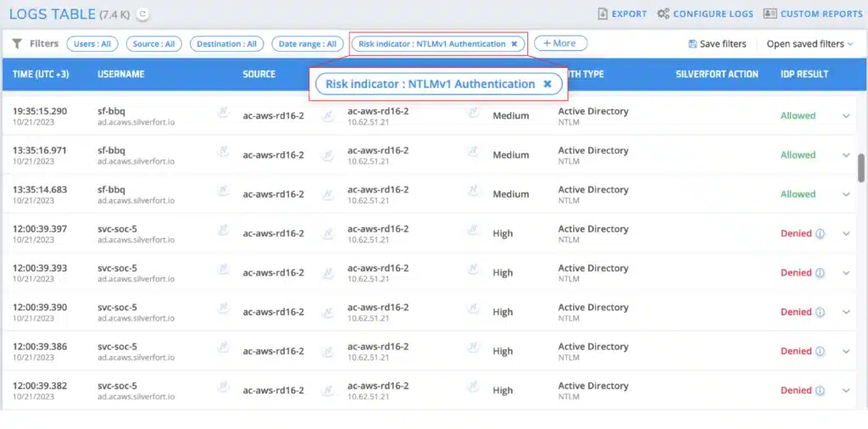The height and width of the screenshot is (429, 868).
Task: Click the Export download icon
Action: point(603,14)
